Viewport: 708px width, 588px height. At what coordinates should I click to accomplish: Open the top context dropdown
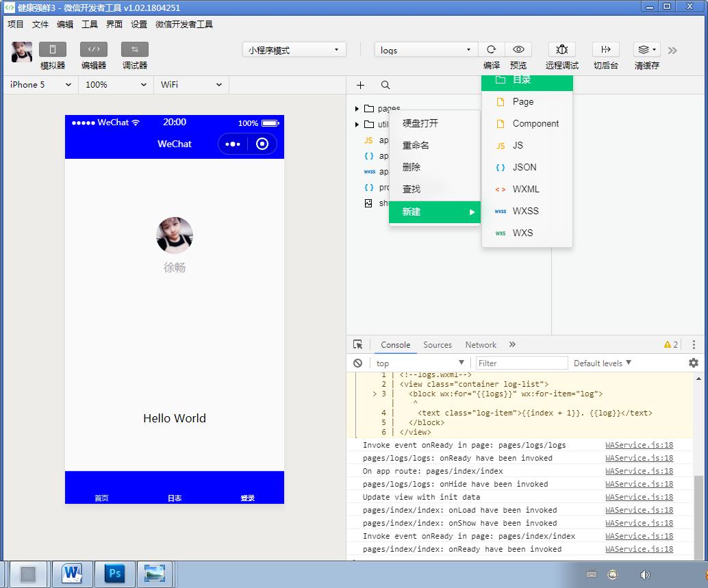420,363
